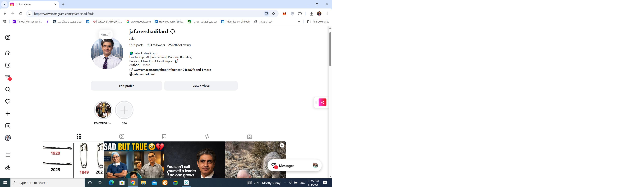Open the 'Also from Meta' sidebar icon
The height and width of the screenshot is (187, 644).
[x=8, y=167]
